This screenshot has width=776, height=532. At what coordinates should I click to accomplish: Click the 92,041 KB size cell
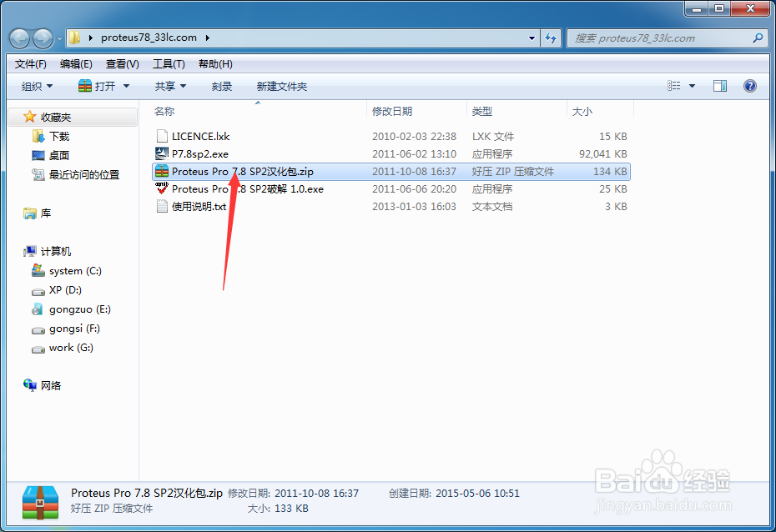[x=602, y=153]
